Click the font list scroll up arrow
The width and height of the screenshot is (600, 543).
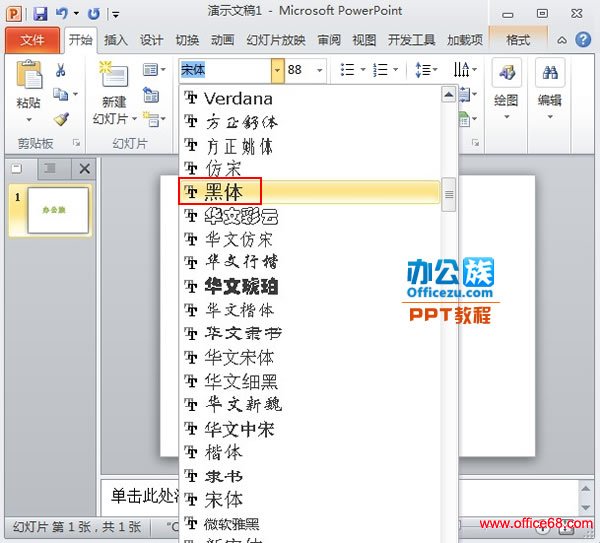coord(448,95)
